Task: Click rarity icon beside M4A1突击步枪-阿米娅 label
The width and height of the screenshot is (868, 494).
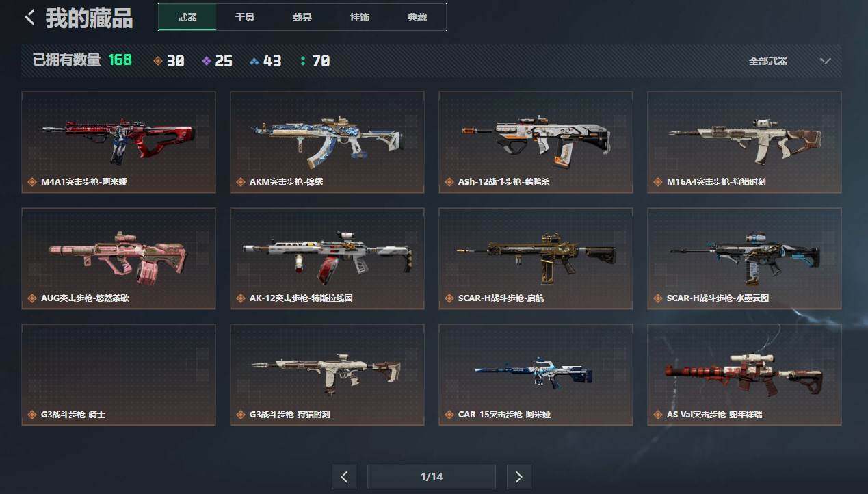Action: [x=31, y=182]
